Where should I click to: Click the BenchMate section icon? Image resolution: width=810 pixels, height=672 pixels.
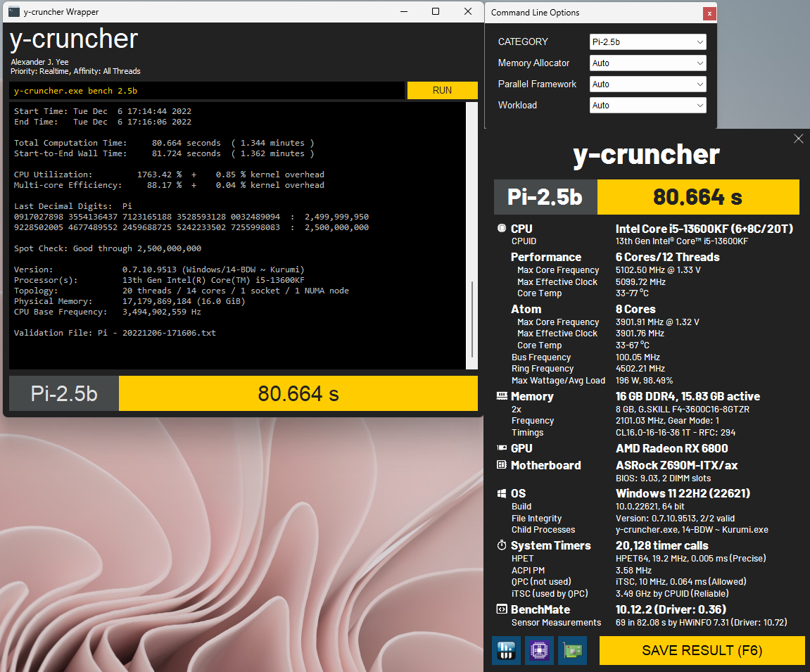point(502,609)
